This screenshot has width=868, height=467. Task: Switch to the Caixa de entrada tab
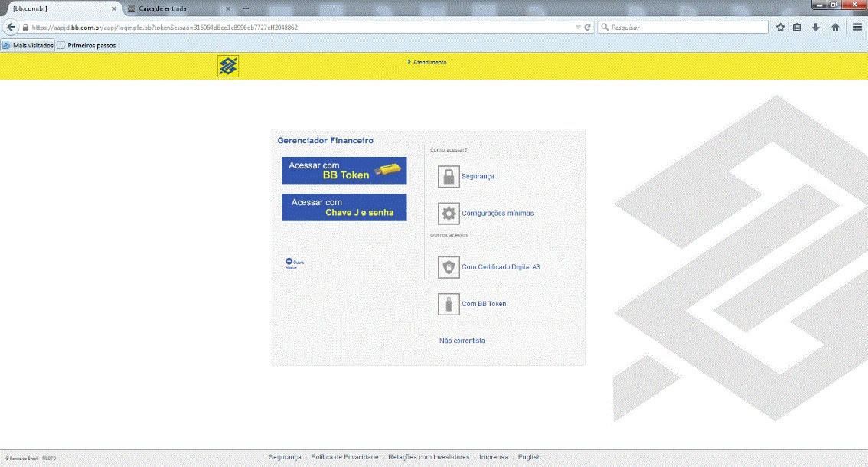coord(178,9)
